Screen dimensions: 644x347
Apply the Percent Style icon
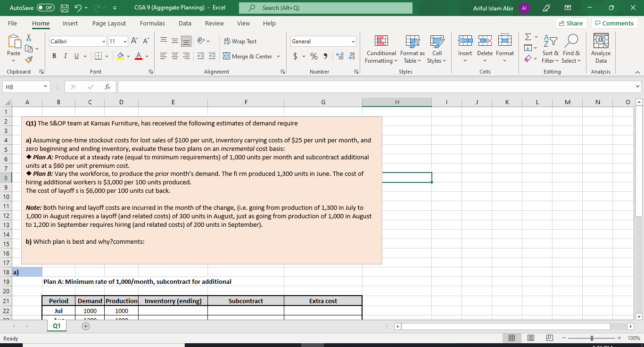[x=314, y=56]
